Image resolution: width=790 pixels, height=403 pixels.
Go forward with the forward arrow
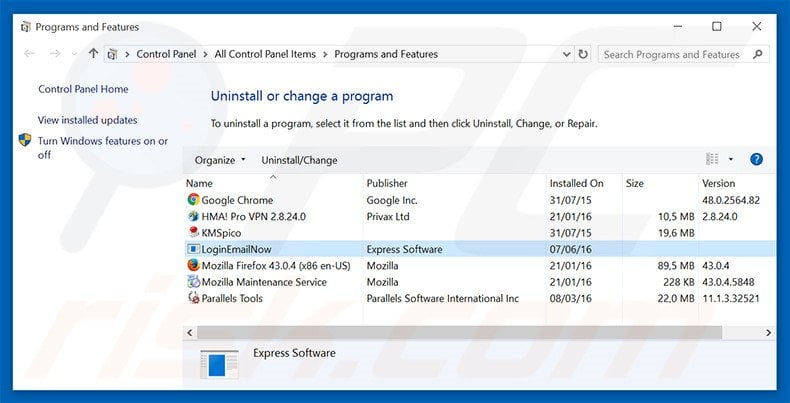54,53
